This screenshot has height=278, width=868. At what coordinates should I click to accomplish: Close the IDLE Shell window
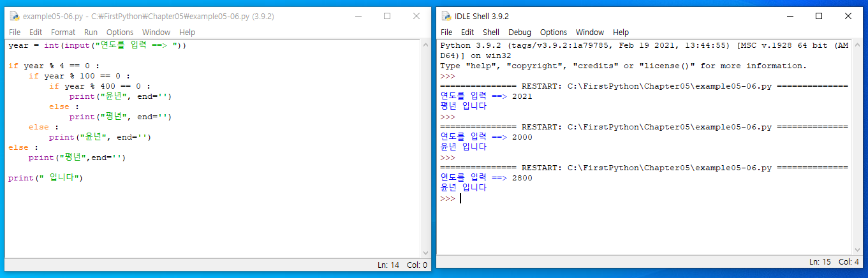(848, 17)
